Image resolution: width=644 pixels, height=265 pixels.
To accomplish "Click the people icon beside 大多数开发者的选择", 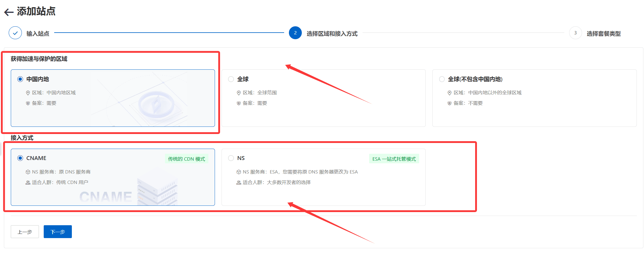I will (239, 182).
